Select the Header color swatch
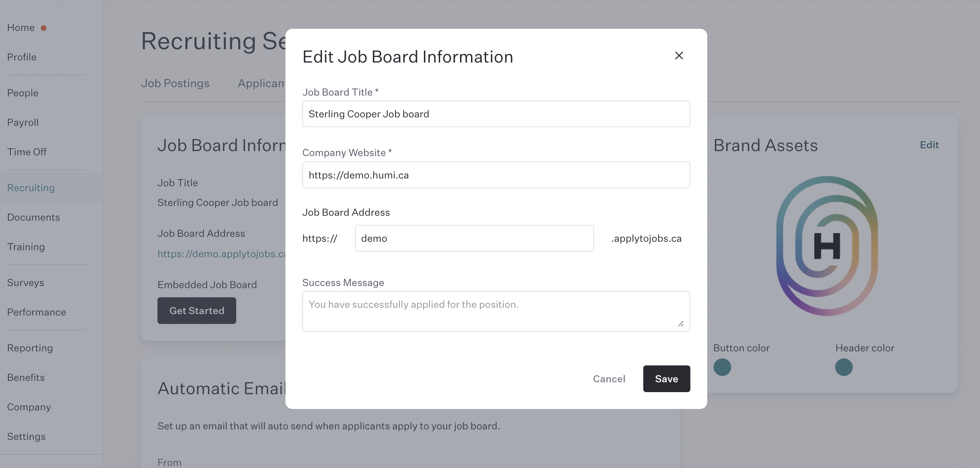Screen dimensions: 980x468 click(x=844, y=367)
